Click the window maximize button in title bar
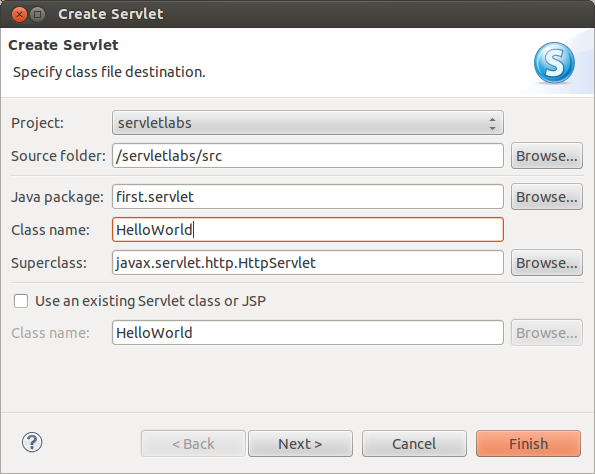Viewport: 595px width, 474px height. (x=38, y=14)
